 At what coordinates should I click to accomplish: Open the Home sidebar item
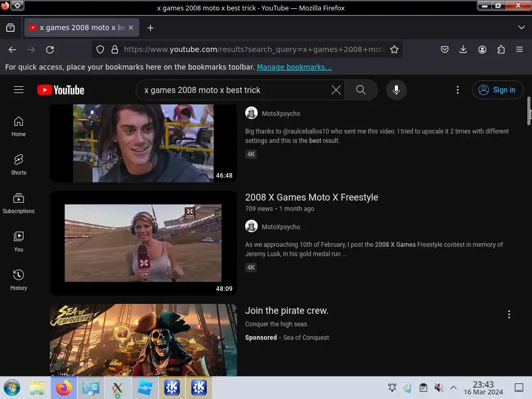19,127
